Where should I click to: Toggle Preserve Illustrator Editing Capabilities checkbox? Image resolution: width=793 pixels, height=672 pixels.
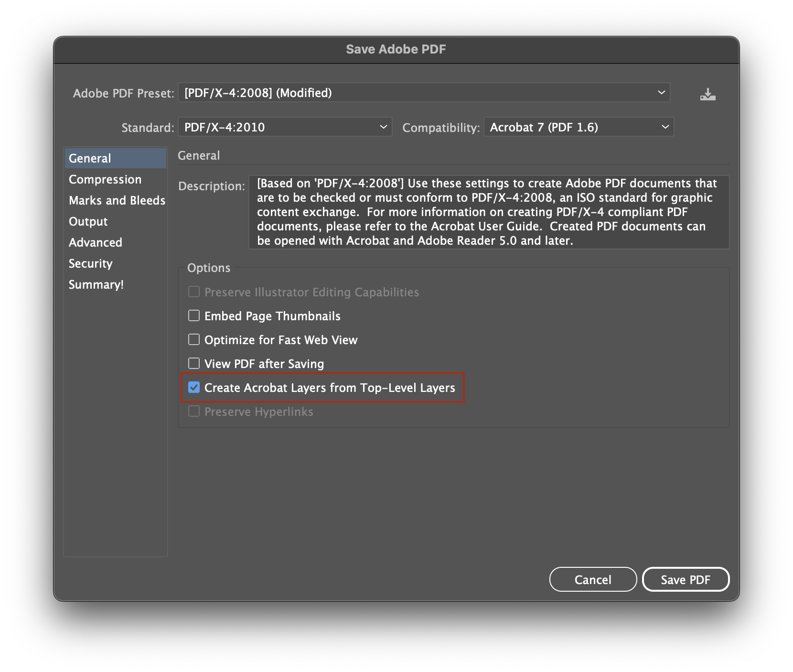point(194,292)
